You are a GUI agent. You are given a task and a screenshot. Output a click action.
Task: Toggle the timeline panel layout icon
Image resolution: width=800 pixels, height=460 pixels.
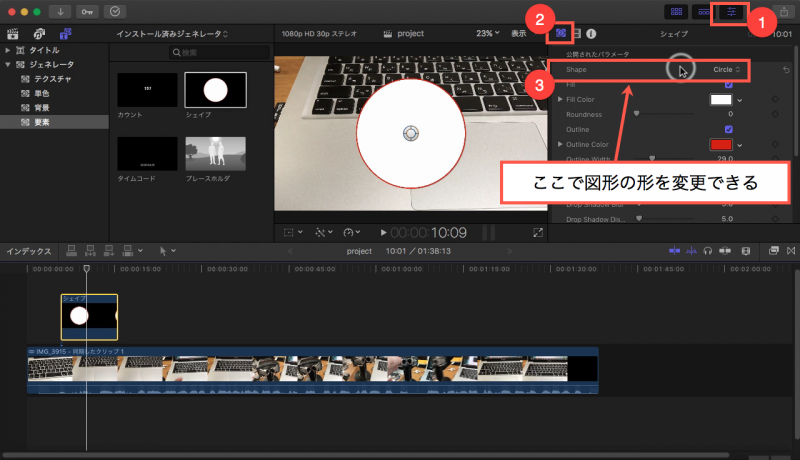pos(704,11)
